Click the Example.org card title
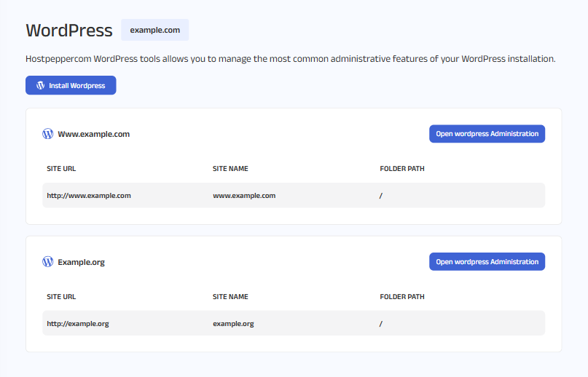 (81, 262)
